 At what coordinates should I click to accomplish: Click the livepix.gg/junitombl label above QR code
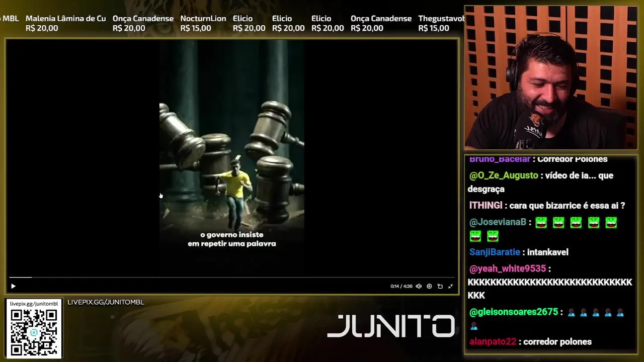(34, 304)
